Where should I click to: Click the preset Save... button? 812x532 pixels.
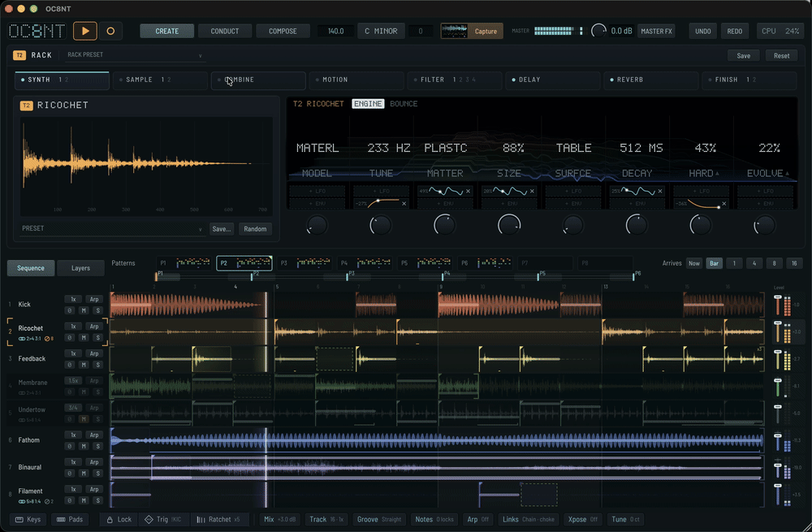[222, 228]
